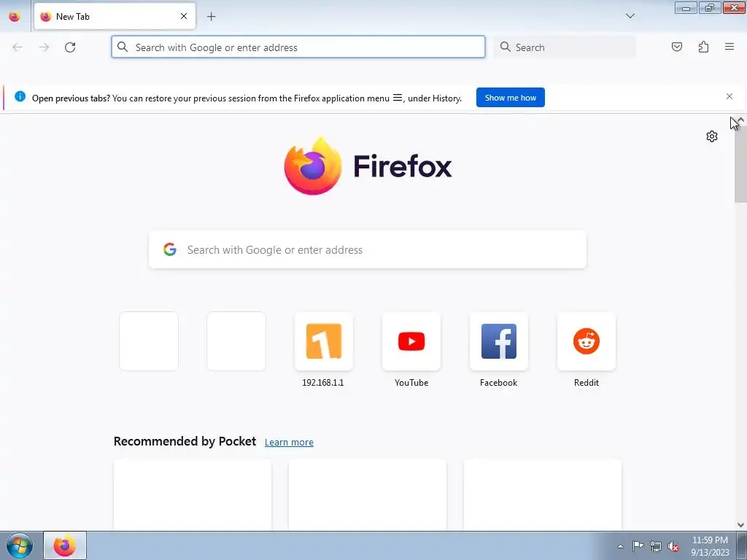Screen dimensions: 747x560
Task: Close the New Tab tab
Action: [184, 16]
